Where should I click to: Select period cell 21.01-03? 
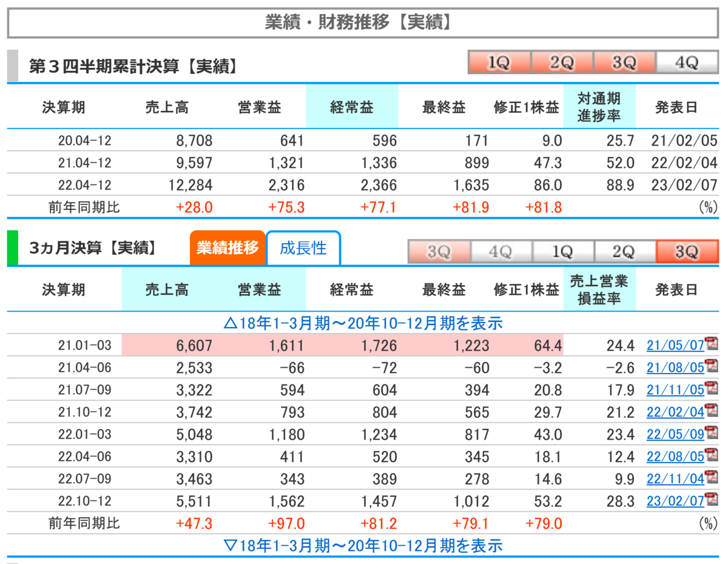pyautogui.click(x=85, y=345)
